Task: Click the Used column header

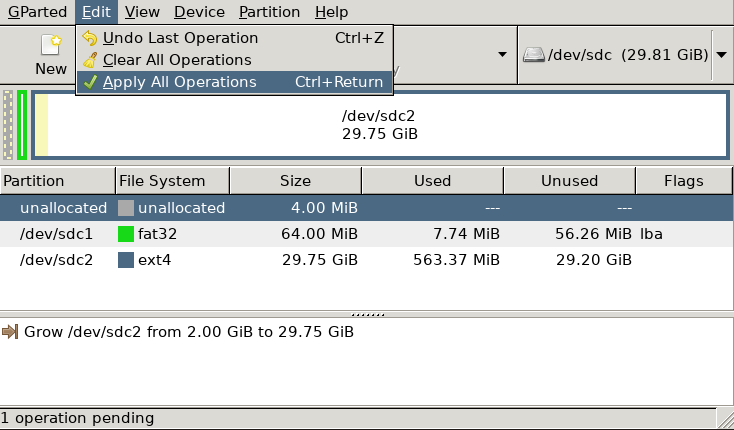Action: click(433, 181)
